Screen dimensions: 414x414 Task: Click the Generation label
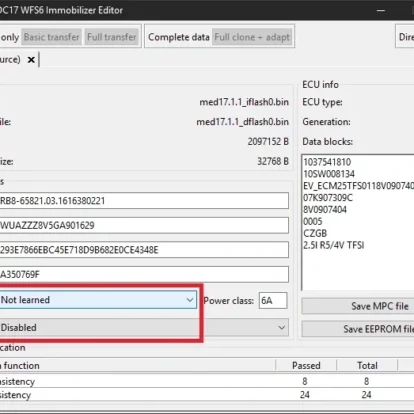pos(326,122)
